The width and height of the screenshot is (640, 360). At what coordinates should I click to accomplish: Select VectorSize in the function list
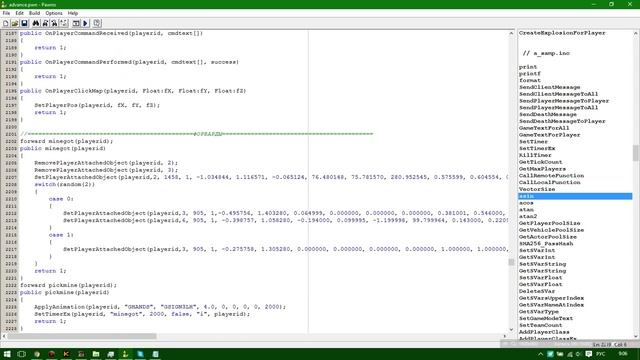[x=537, y=189]
